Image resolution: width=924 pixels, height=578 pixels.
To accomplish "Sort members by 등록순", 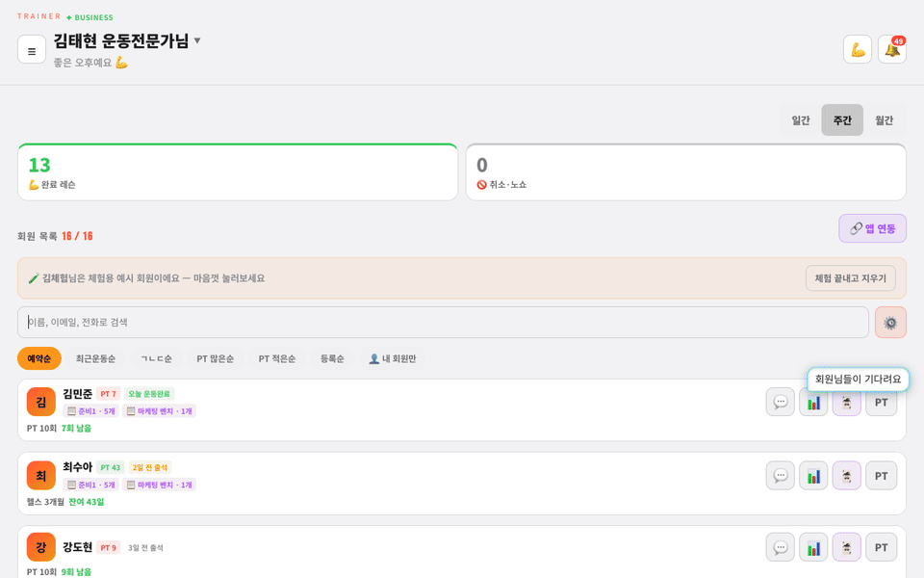I will (332, 358).
